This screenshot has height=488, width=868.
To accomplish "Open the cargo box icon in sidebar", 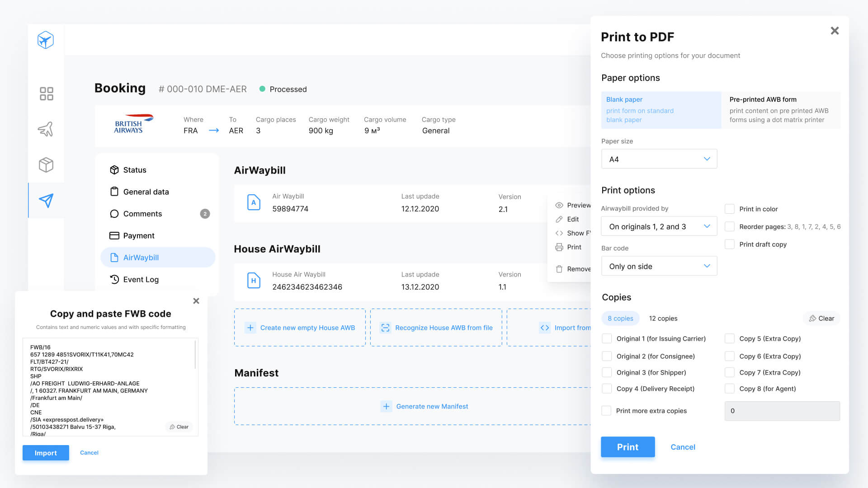I will point(46,165).
